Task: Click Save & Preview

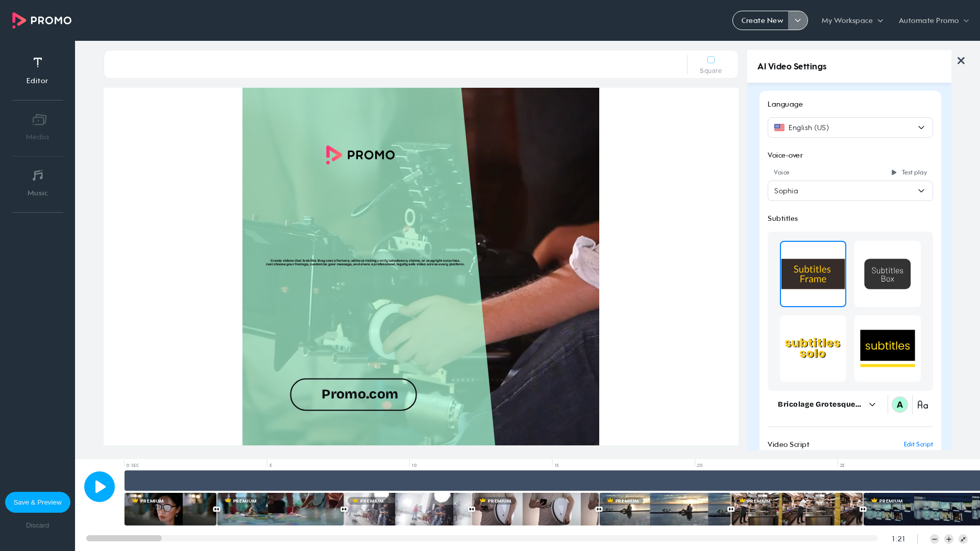Action: tap(38, 503)
